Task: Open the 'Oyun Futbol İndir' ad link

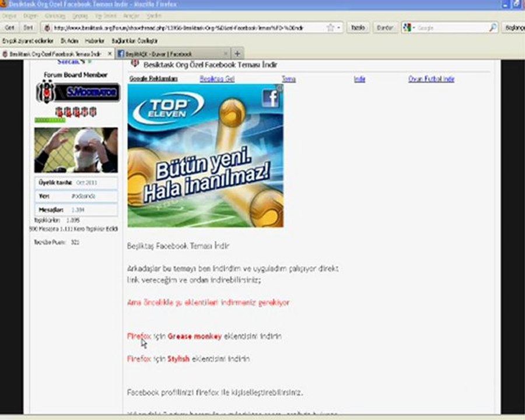Action: pyautogui.click(x=431, y=79)
